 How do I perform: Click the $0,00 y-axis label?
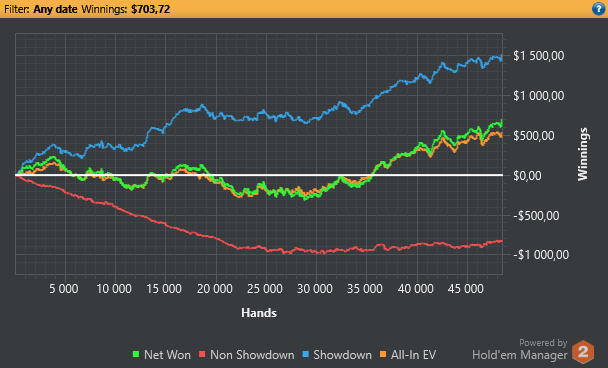[527, 176]
